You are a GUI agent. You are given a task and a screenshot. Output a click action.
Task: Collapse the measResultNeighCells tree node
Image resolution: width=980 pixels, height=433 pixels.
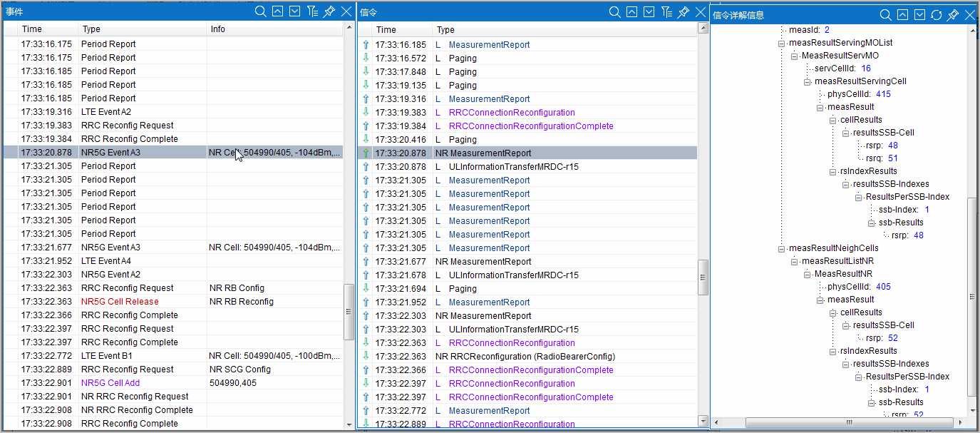pos(782,248)
